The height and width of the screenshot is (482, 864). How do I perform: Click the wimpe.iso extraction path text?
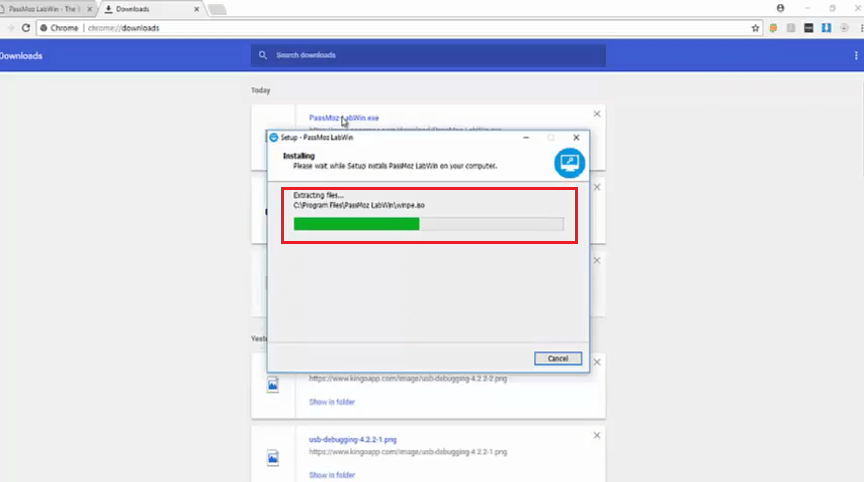(359, 205)
